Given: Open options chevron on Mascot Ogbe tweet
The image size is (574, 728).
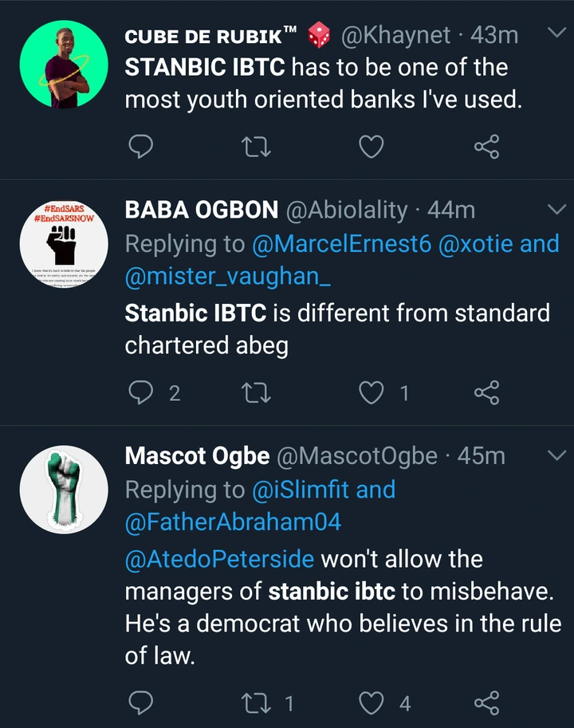Looking at the screenshot, I should pos(555,455).
